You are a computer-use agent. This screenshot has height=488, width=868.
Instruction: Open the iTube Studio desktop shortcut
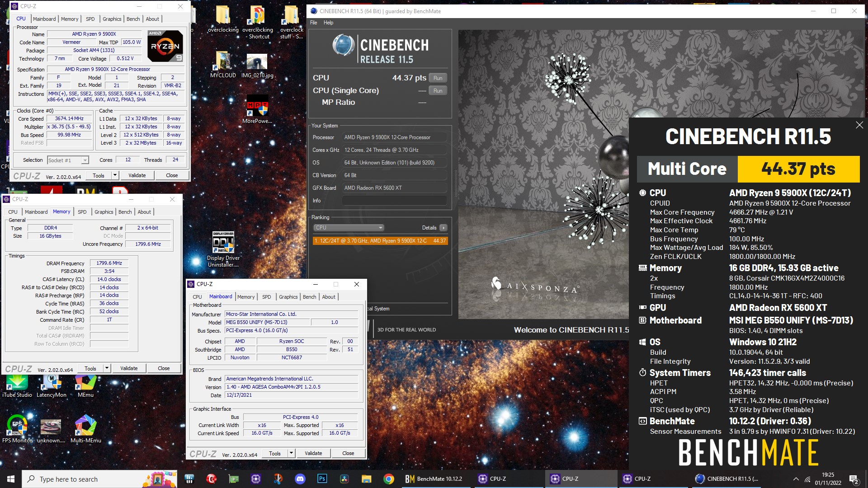pyautogui.click(x=17, y=386)
